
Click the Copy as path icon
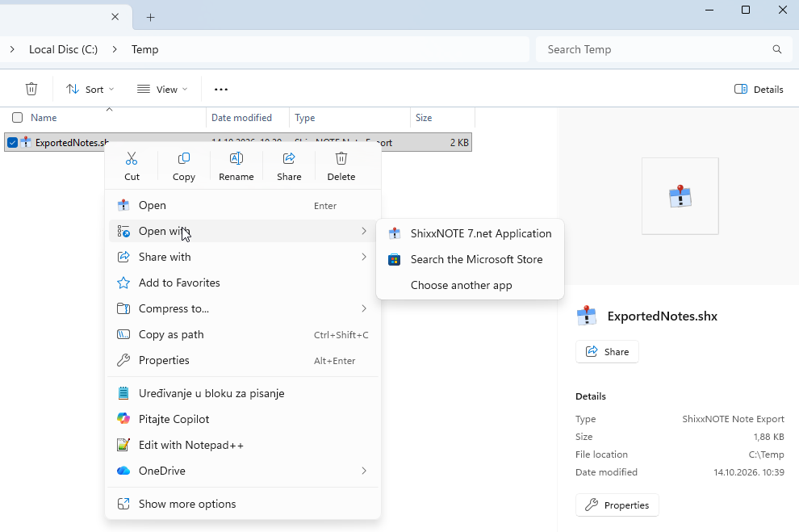[123, 334]
